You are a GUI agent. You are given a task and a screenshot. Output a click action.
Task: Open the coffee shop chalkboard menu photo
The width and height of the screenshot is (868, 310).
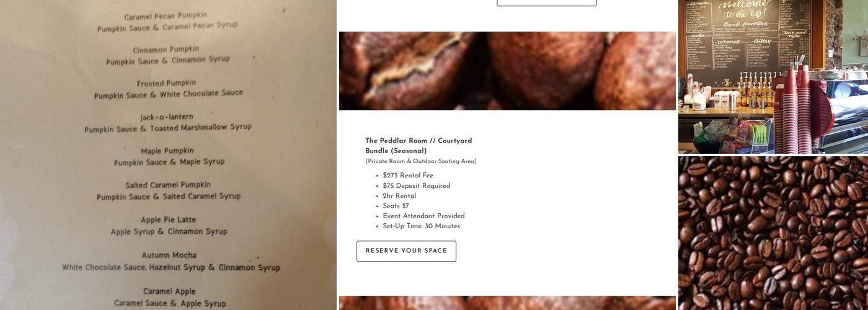pyautogui.click(x=773, y=77)
